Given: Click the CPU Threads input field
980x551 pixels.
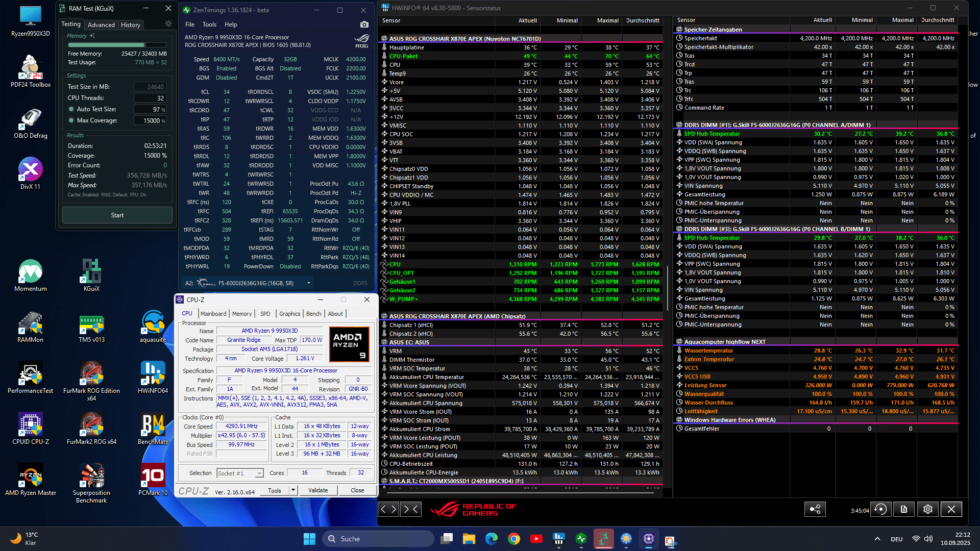Looking at the screenshot, I should [150, 98].
